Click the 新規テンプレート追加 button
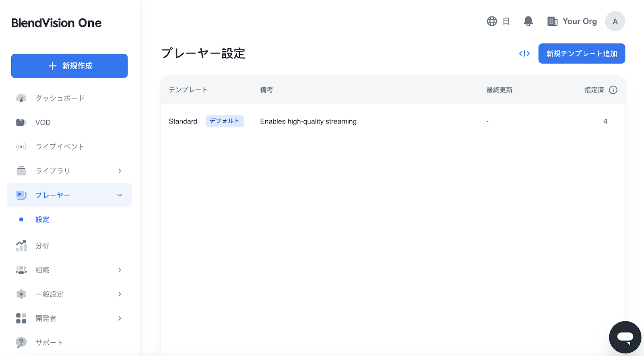 pos(581,54)
